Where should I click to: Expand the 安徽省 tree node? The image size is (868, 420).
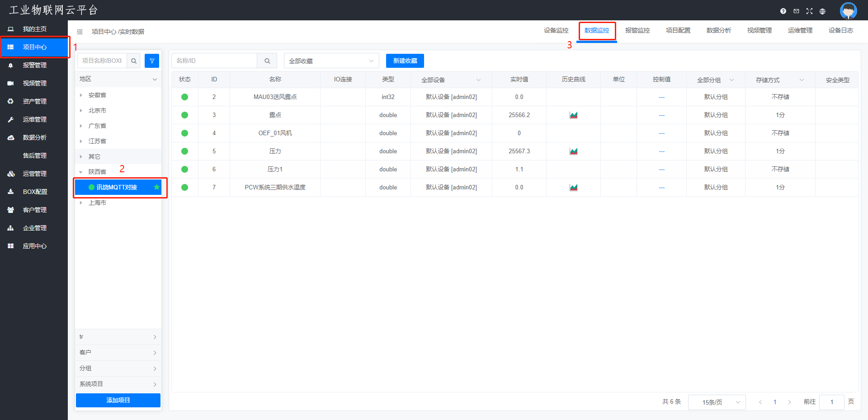pos(81,95)
